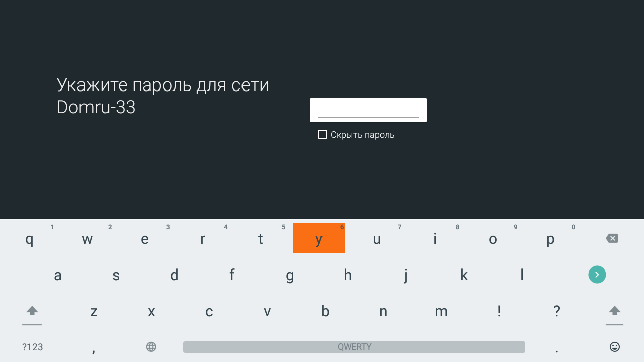This screenshot has height=362, width=644.
Task: Tap the a key
Action: pos(58,275)
